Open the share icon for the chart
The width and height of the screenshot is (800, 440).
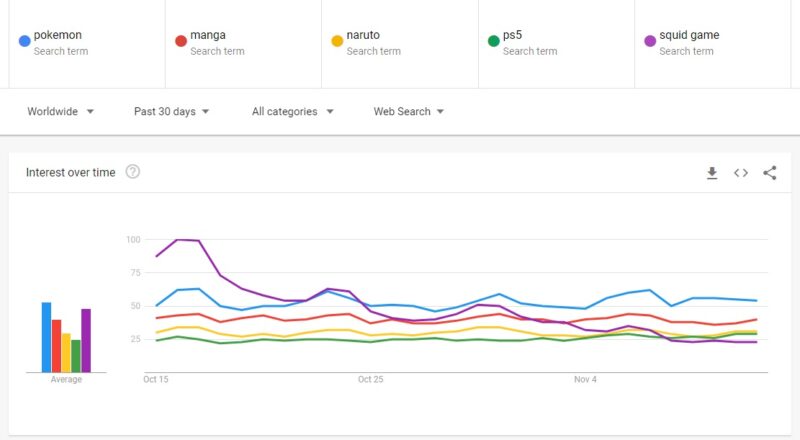click(x=770, y=173)
